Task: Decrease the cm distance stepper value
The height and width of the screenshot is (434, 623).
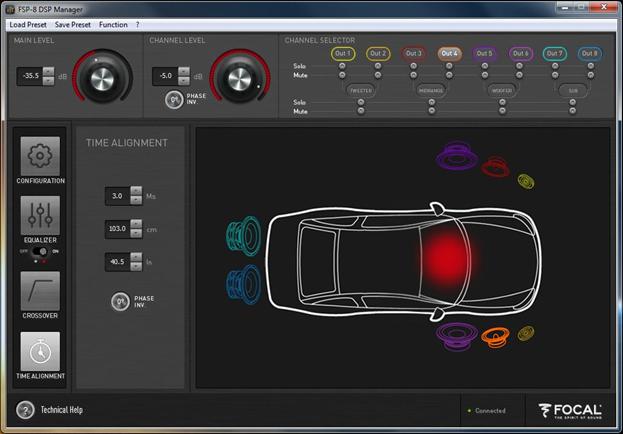Action: click(x=135, y=233)
